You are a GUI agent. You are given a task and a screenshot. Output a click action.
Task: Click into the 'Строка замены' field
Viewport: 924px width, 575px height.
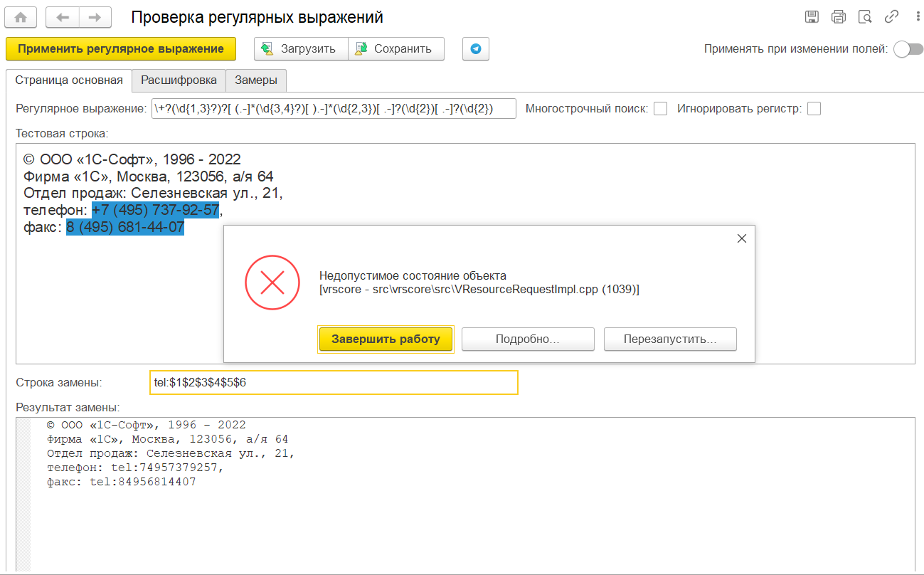click(x=334, y=382)
